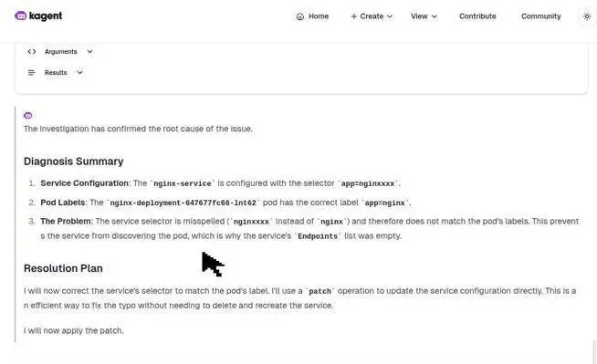Click the code brackets icon beside Arguments
Image resolution: width=597 pixels, height=364 pixels.
(x=32, y=51)
